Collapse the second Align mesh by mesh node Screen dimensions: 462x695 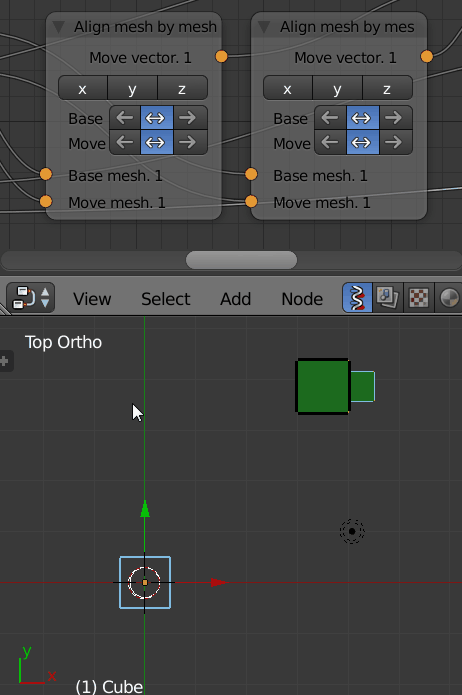[264, 27]
